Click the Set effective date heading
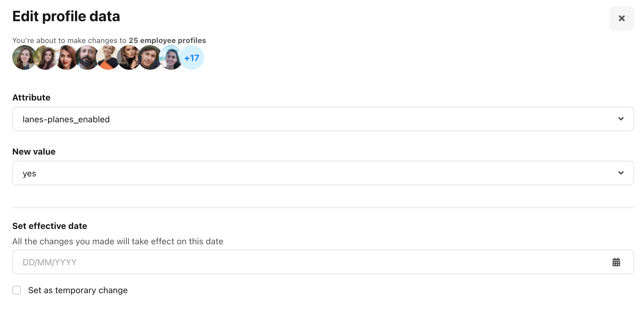The height and width of the screenshot is (311, 644). (50, 226)
